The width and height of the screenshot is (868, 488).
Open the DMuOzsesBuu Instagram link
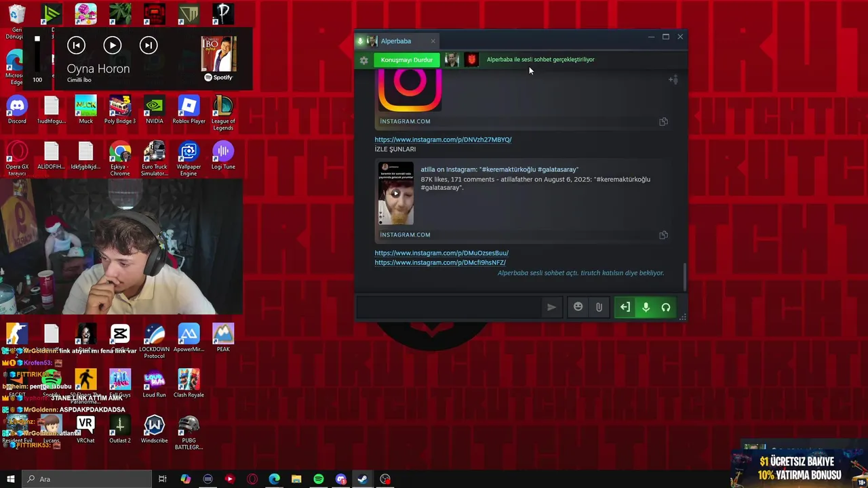pos(441,253)
